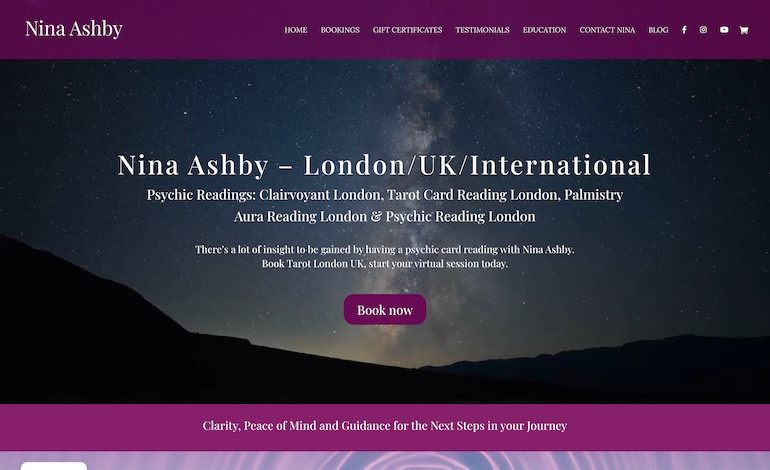Screen dimensions: 770x470
Task: Click the Clarity, Peace of Mind banner text
Action: pos(385,426)
